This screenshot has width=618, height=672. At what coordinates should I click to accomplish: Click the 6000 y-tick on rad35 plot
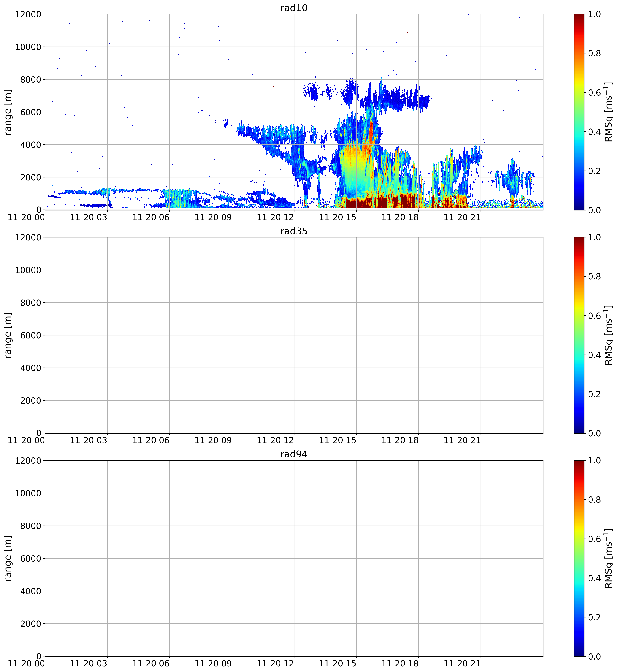[30, 335]
